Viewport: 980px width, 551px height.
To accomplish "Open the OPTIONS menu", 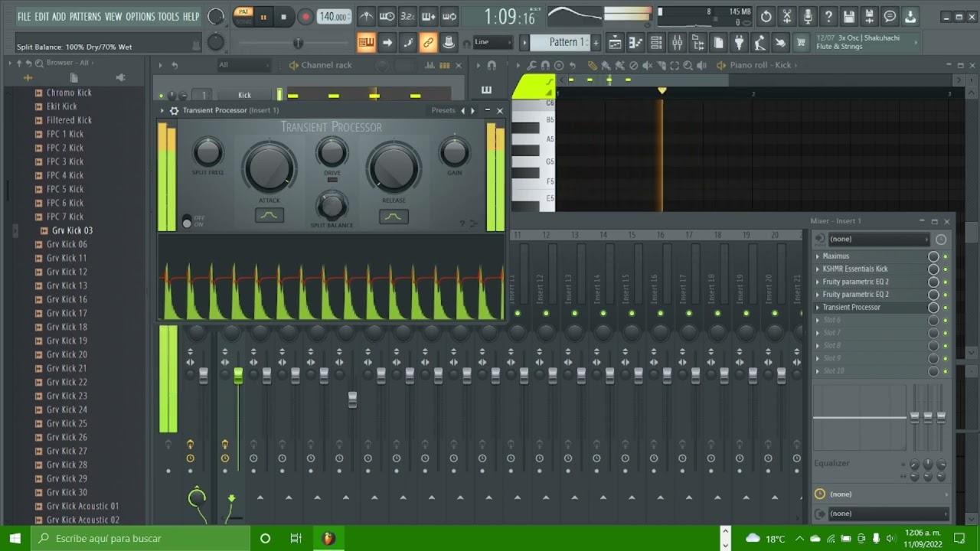I will click(140, 16).
